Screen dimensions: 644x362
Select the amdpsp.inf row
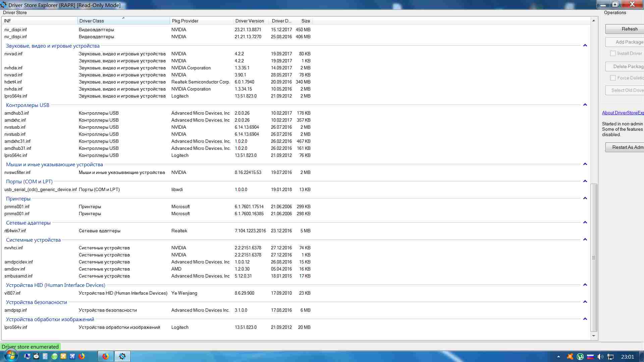click(157, 310)
